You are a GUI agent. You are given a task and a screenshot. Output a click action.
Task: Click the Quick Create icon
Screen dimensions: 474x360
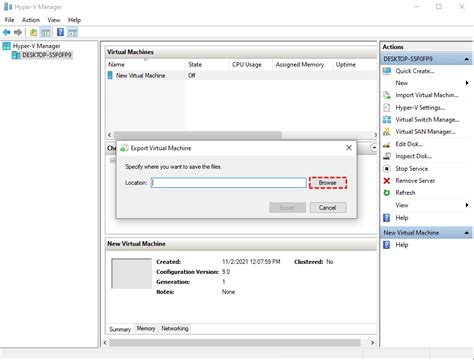pos(387,71)
